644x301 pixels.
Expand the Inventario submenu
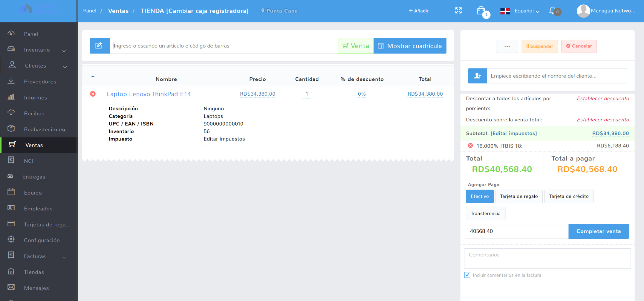(x=64, y=51)
